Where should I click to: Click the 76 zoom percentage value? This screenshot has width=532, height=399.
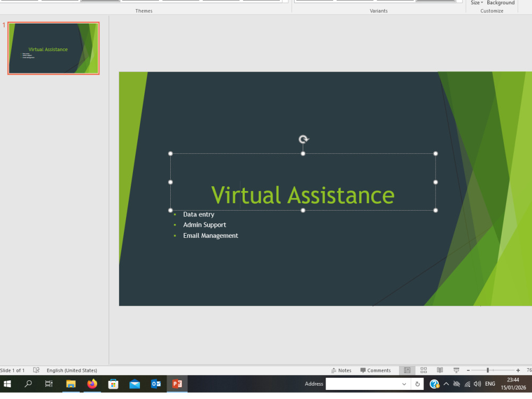coord(529,370)
